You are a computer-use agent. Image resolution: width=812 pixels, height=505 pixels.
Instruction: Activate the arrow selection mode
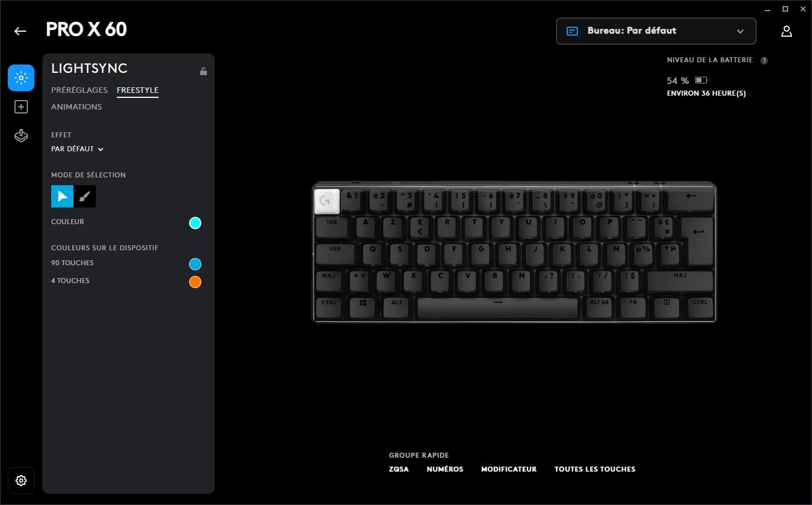[x=62, y=196]
